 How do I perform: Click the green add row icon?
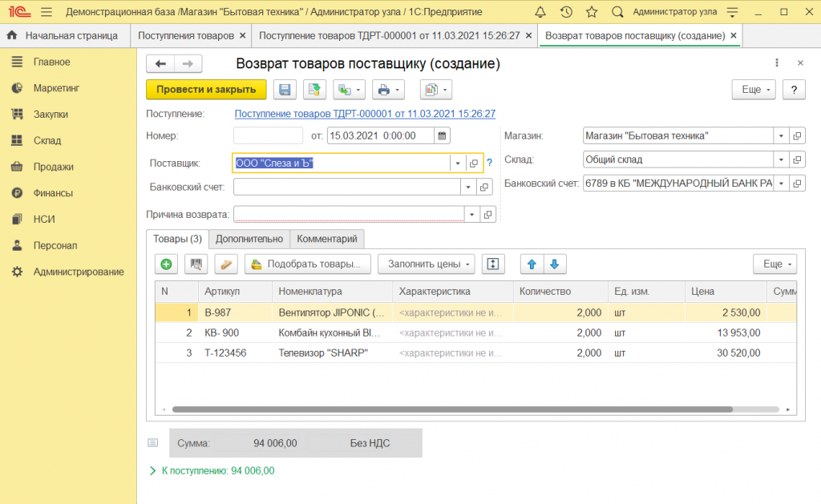click(x=166, y=264)
